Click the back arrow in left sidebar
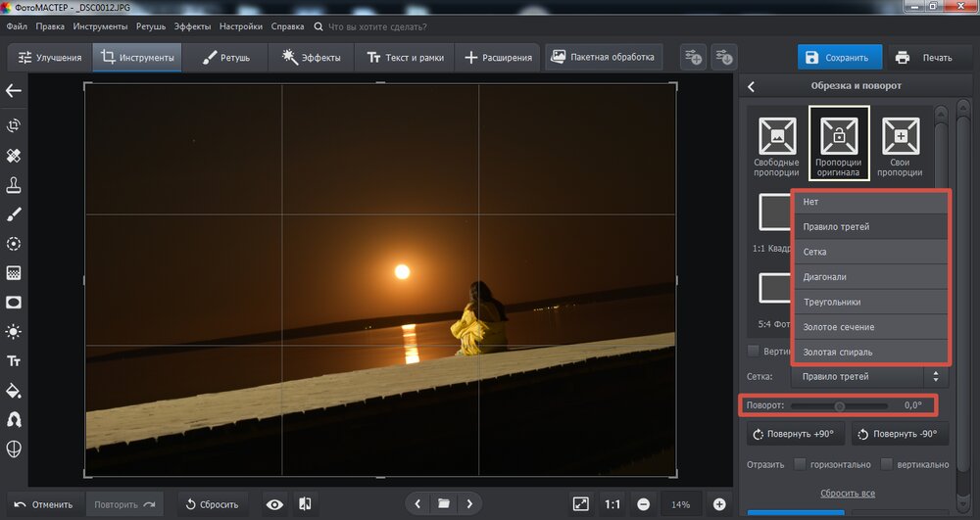Screen dimensions: 980x520 click(14, 91)
